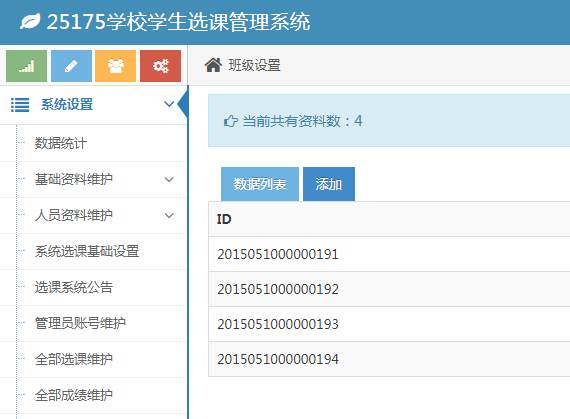Open 管理员账号维护 menu entry
The width and height of the screenshot is (570, 419).
coord(80,323)
